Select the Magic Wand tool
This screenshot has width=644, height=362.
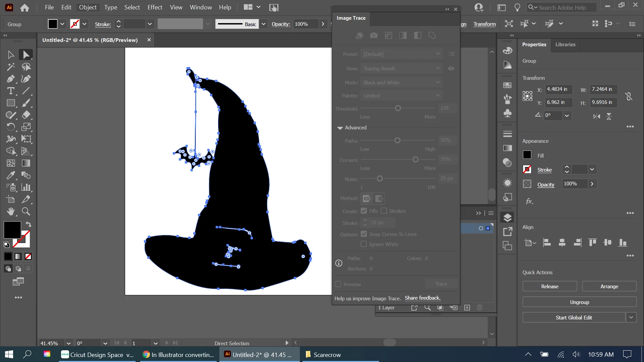click(10, 67)
